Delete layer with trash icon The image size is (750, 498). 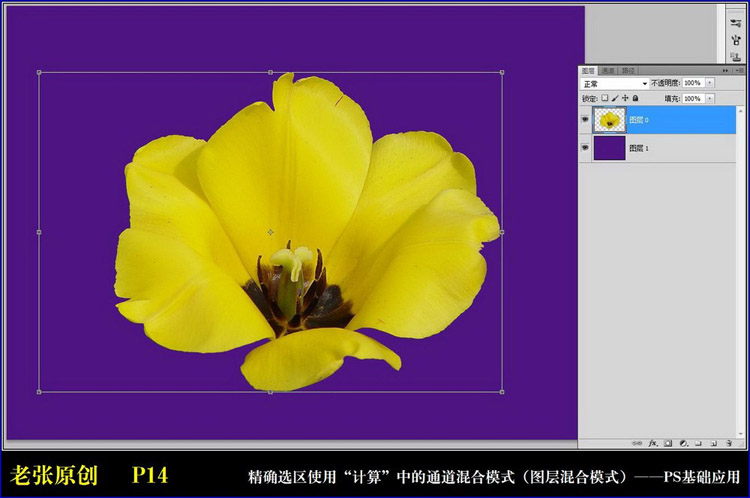coord(729,442)
